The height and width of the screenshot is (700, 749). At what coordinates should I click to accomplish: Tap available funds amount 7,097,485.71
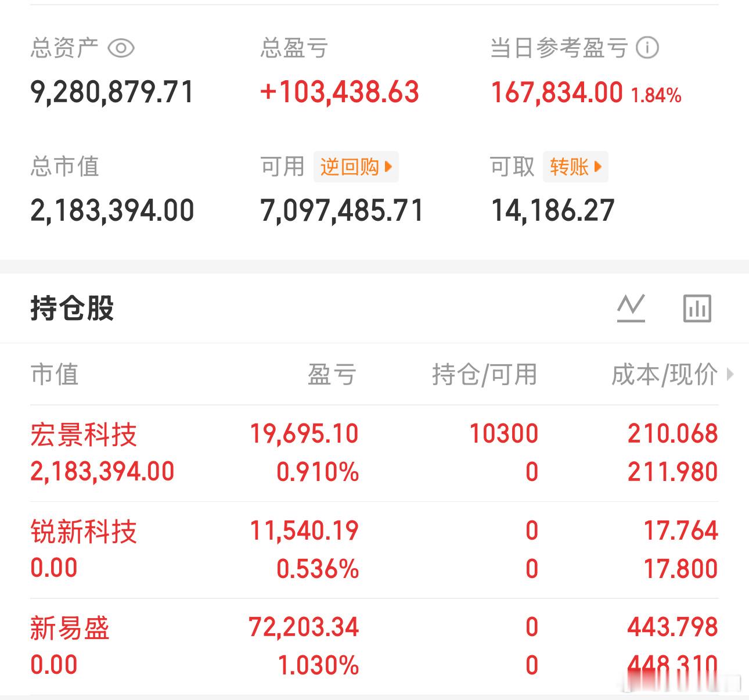pyautogui.click(x=342, y=210)
